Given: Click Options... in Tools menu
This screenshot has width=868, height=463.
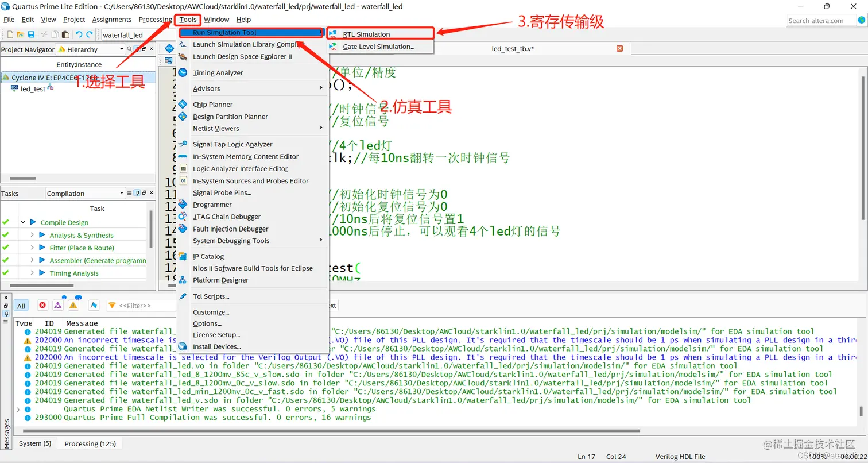Looking at the screenshot, I should point(207,324).
